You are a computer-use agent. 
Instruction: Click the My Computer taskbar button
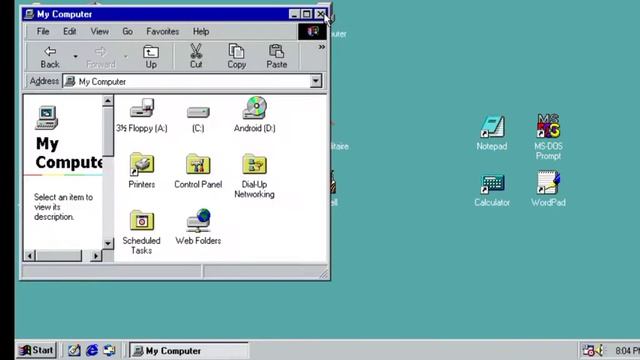click(x=189, y=351)
